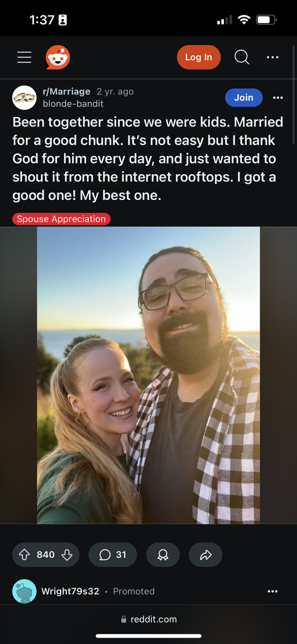Tap the Wright79s32 avatar icon
The image size is (297, 644).
click(x=24, y=591)
